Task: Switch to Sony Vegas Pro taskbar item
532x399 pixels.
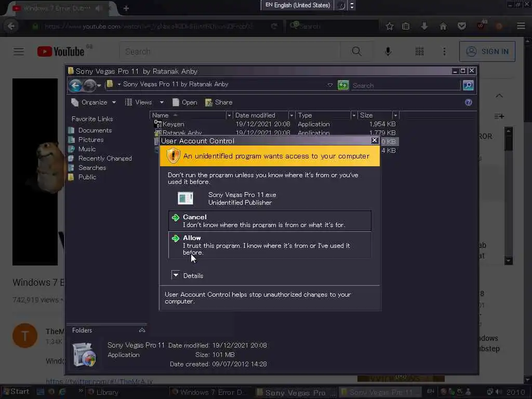Action: tap(295, 393)
